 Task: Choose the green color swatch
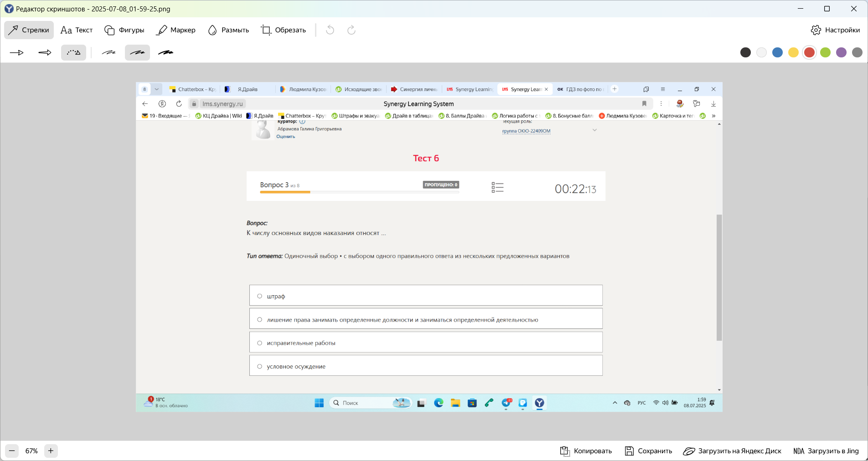pos(825,52)
